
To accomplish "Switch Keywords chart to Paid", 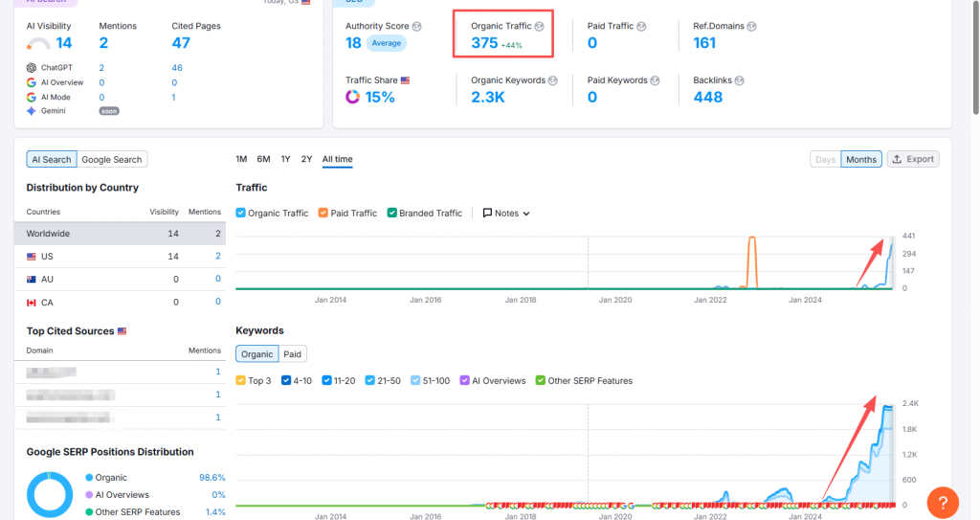I will (293, 354).
